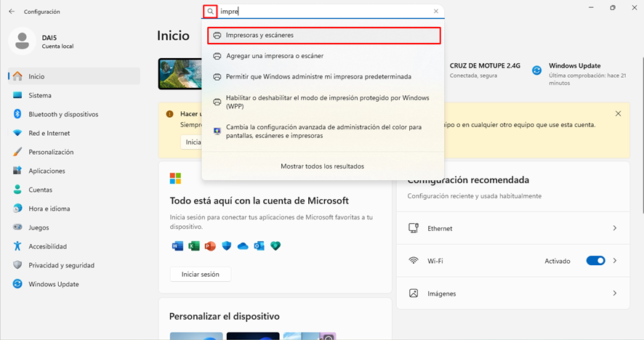Viewport: 644px width, 340px height.
Task: Click the search text field
Action: pyautogui.click(x=327, y=12)
